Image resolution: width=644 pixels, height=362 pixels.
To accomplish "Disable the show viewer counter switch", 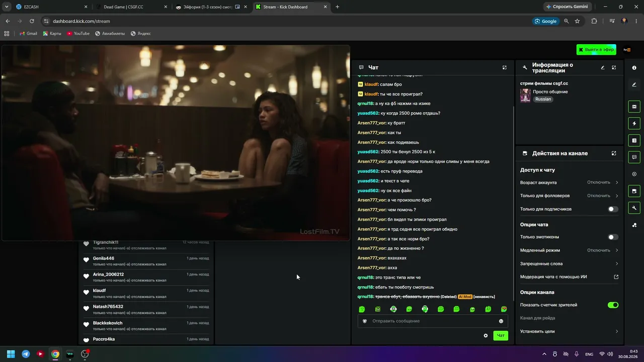I will [613, 305].
